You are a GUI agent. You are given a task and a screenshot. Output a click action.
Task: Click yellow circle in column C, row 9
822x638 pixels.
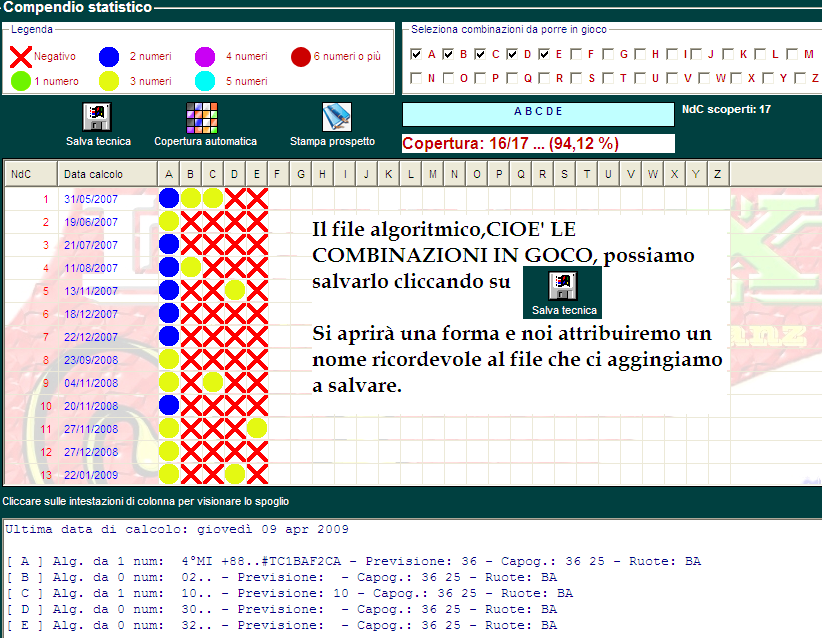pyautogui.click(x=213, y=382)
